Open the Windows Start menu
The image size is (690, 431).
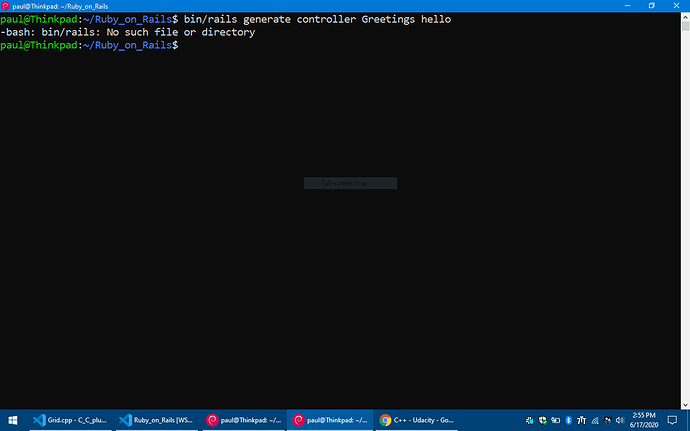pyautogui.click(x=11, y=420)
